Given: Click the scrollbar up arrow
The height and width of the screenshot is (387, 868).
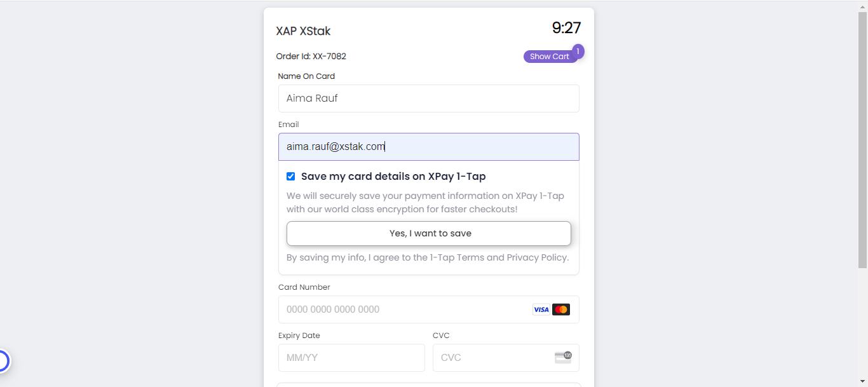Looking at the screenshot, I should 862,6.
